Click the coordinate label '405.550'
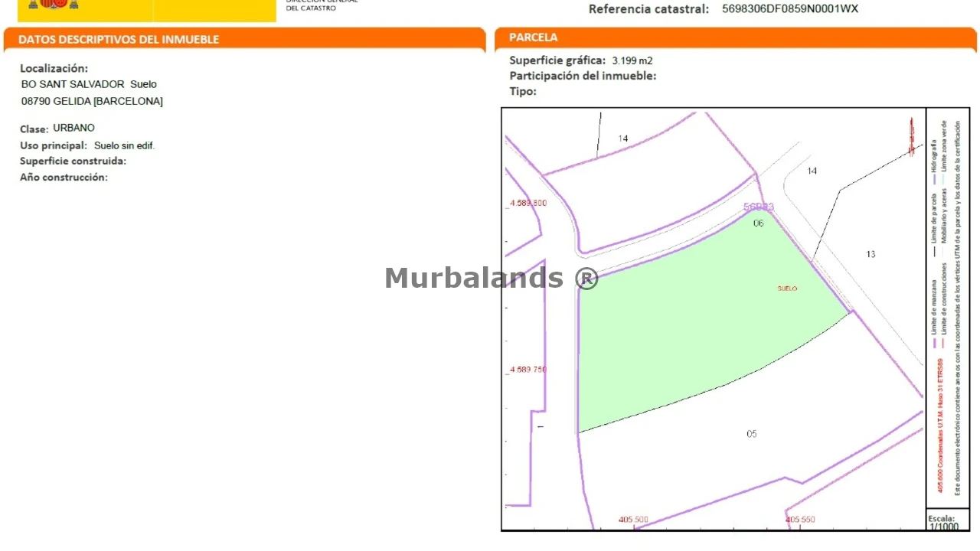980x551 pixels. click(800, 520)
